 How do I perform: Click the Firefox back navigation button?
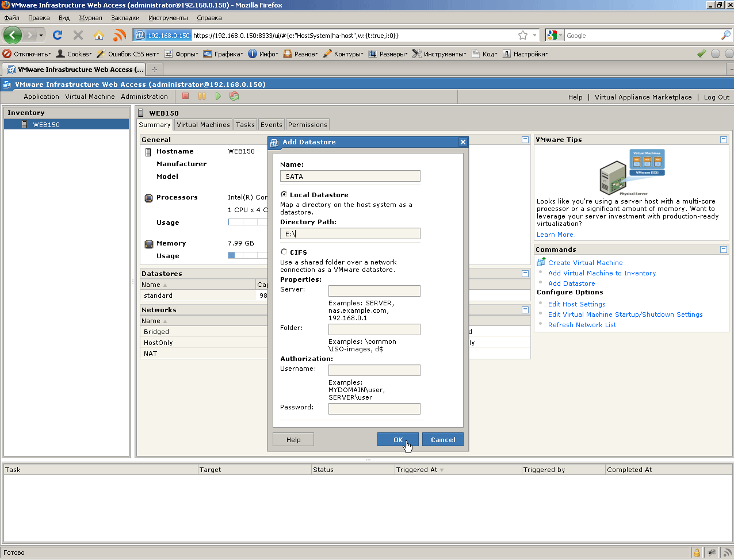[x=12, y=35]
